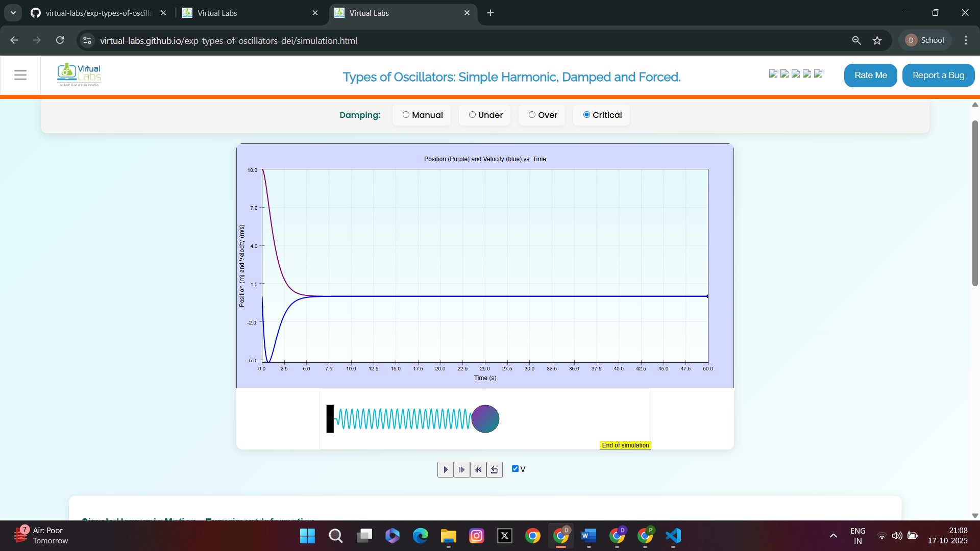Viewport: 980px width, 551px height.
Task: Open Chrome's three-dot options menu
Action: point(966,40)
